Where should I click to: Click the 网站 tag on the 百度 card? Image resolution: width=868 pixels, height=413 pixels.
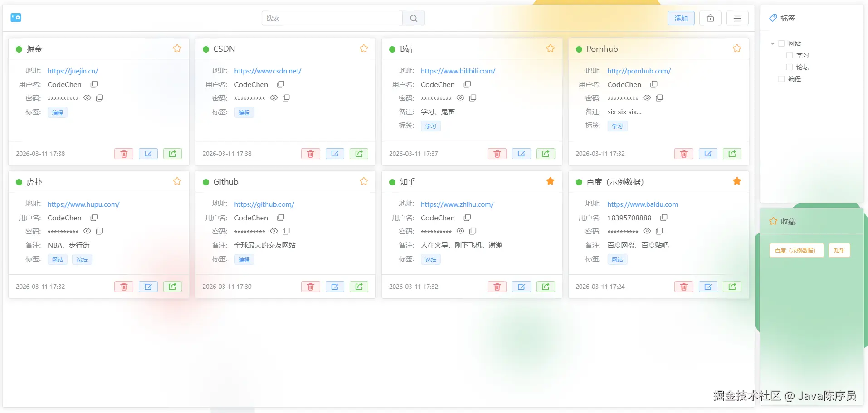(x=617, y=259)
